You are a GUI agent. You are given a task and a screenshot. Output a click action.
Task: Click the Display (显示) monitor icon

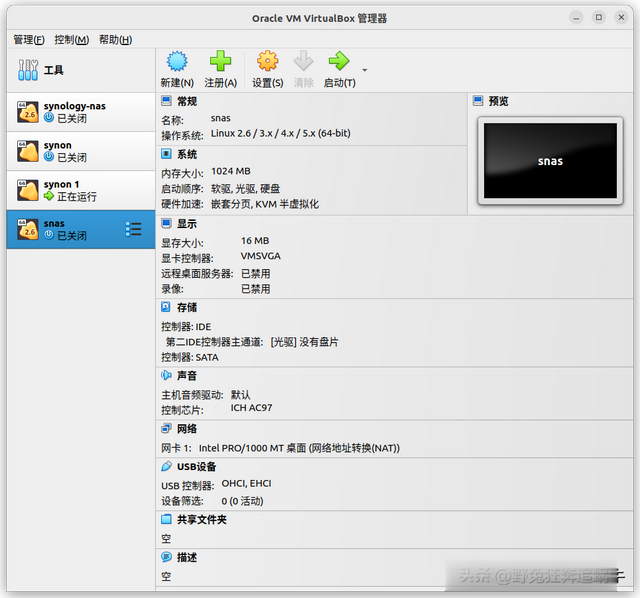coord(166,223)
